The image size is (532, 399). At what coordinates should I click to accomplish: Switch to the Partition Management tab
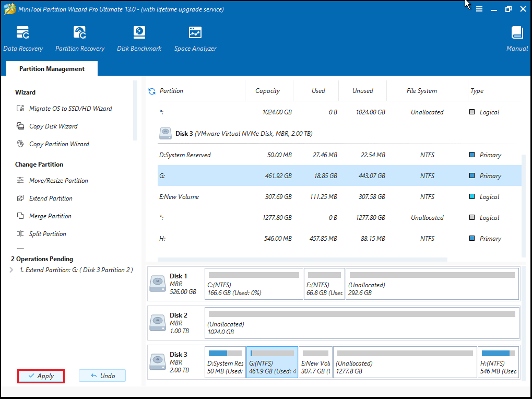click(51, 68)
